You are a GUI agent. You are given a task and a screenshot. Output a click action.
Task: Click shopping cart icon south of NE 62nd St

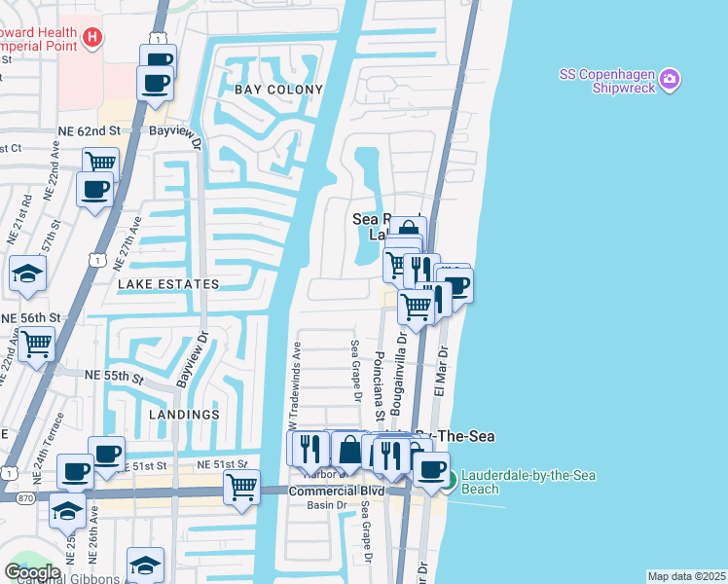pos(100,164)
